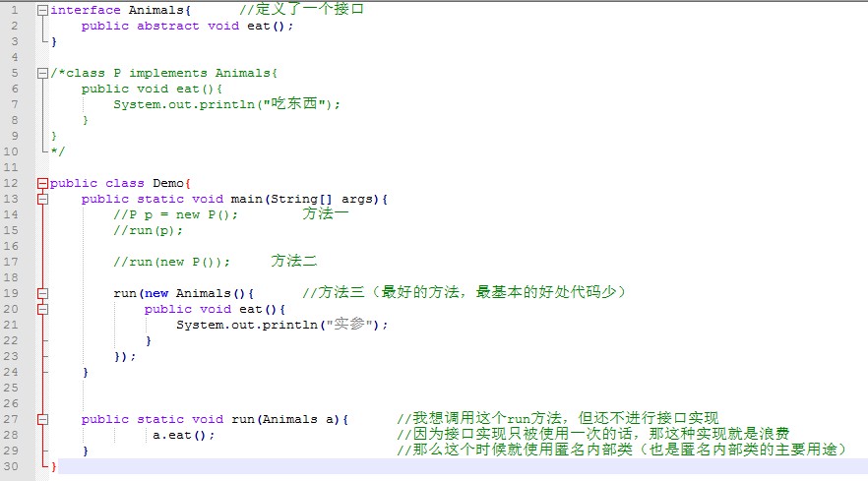Click line number 30 in the margin
The width and height of the screenshot is (868, 481).
[x=11, y=466]
